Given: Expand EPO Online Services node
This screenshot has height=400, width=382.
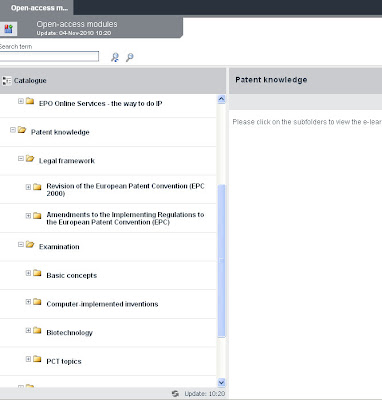Looking at the screenshot, I should 21,101.
